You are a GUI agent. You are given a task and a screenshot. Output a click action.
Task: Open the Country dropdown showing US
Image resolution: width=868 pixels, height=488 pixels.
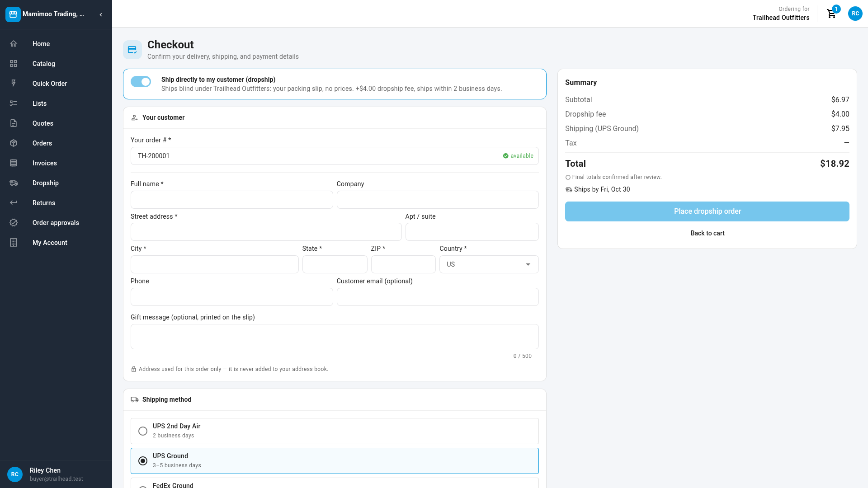point(489,264)
